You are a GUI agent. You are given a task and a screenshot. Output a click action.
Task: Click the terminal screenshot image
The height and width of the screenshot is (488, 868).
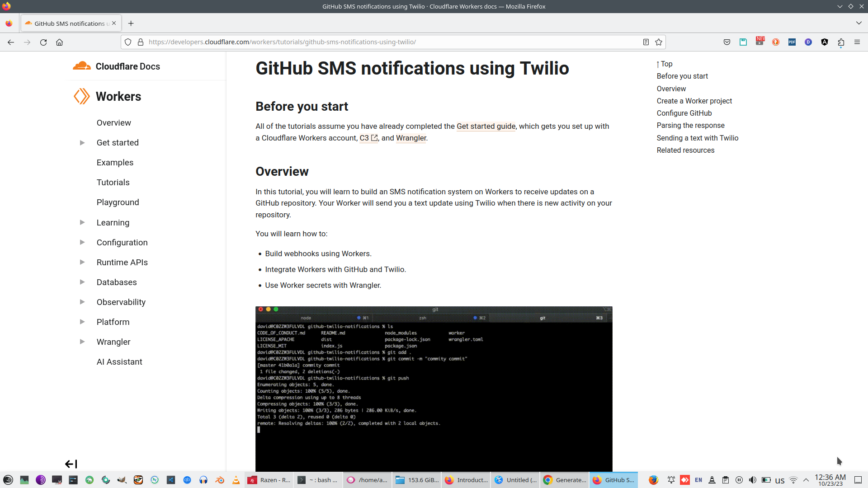coord(434,389)
